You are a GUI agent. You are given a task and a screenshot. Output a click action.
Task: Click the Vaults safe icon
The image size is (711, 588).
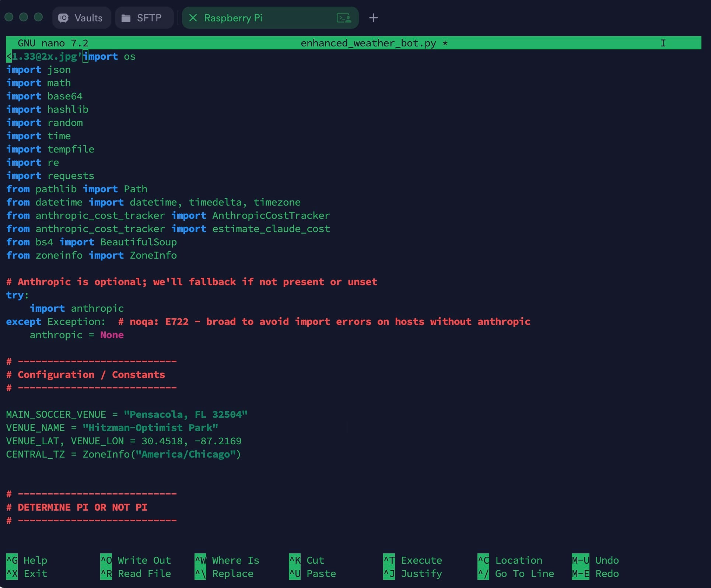pos(63,18)
